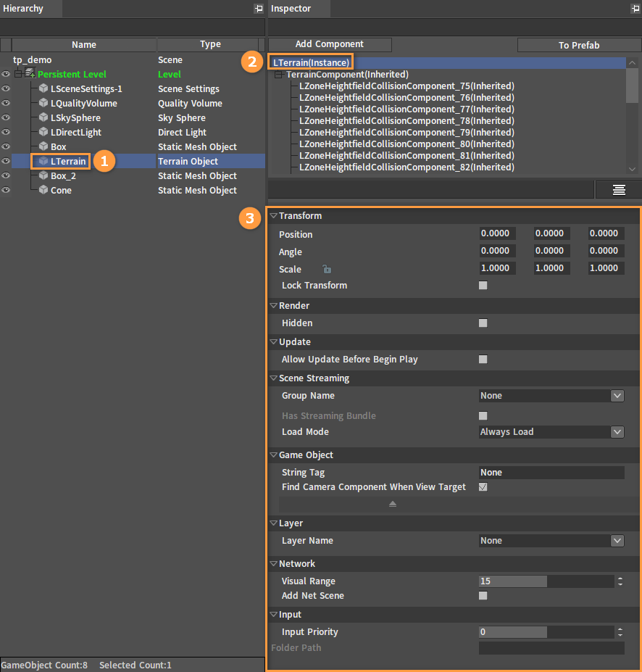Click the Add Component button

tap(330, 44)
